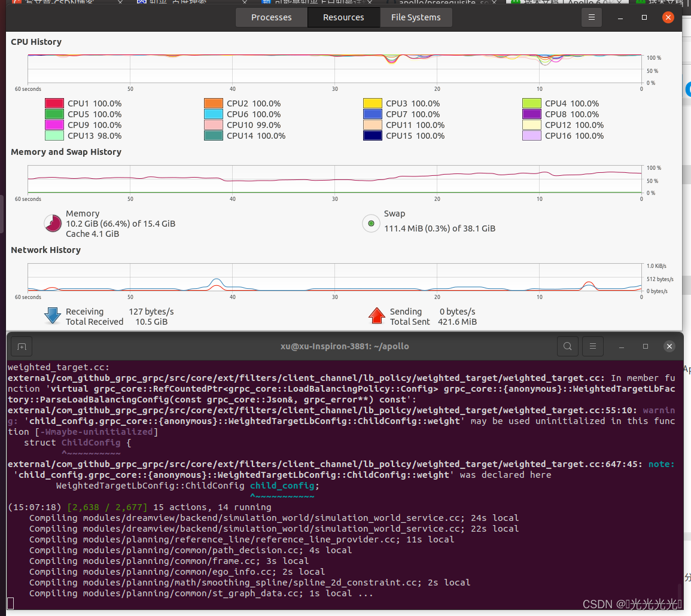This screenshot has width=691, height=616.
Task: Click the memory and swap graph
Action: [334, 179]
